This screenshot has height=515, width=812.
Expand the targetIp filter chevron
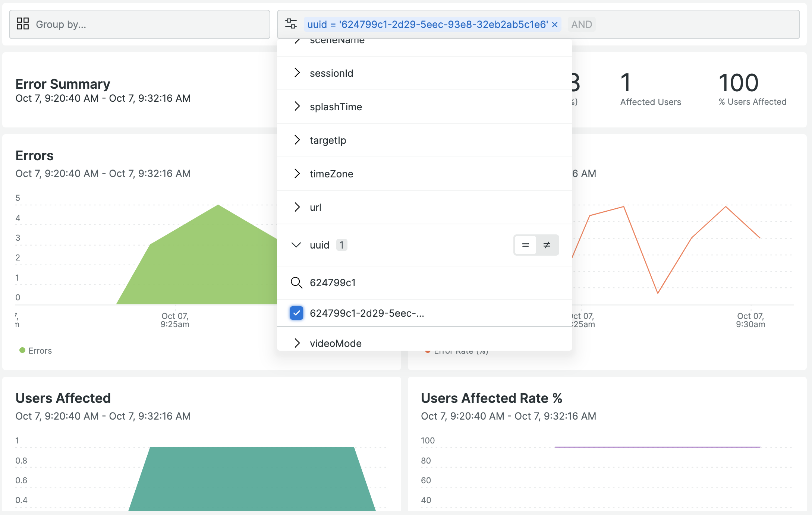297,140
